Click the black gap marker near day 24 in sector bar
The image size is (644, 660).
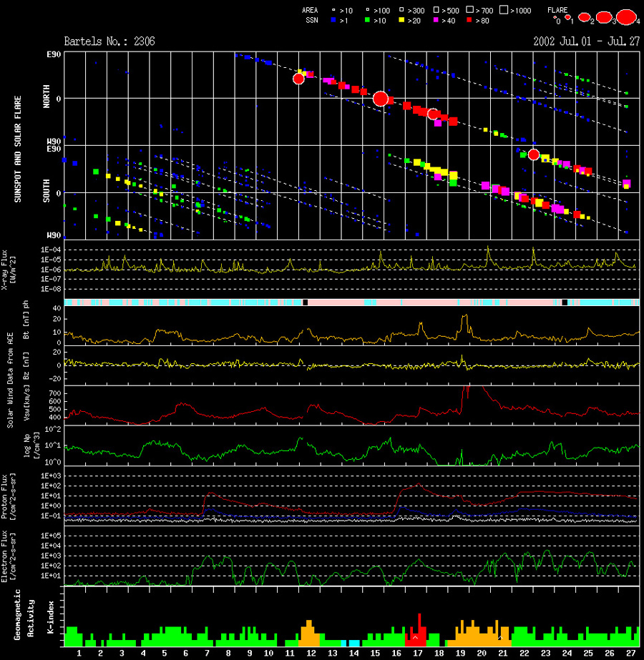[x=565, y=302]
